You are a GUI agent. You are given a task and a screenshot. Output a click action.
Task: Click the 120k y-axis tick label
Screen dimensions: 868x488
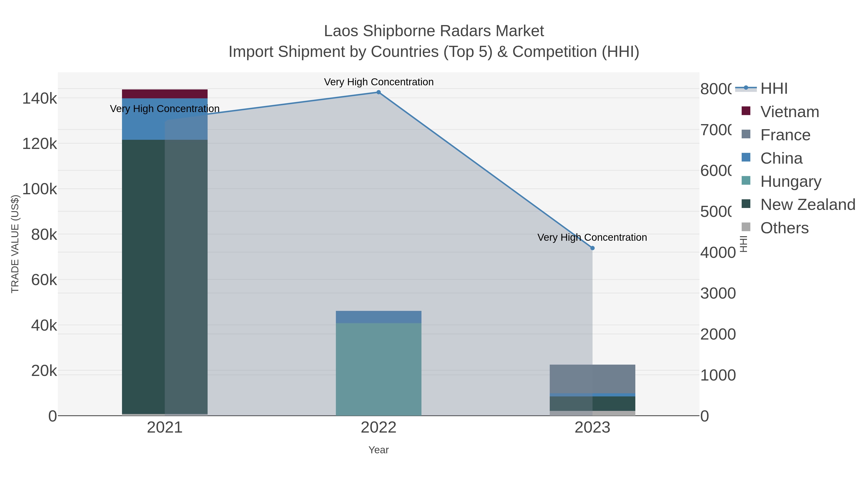pos(40,144)
